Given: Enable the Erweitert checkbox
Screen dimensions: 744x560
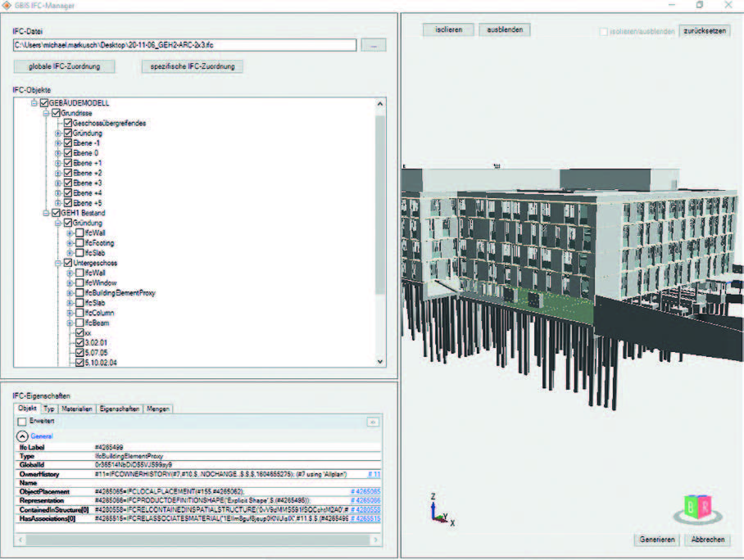Looking at the screenshot, I should 22,422.
